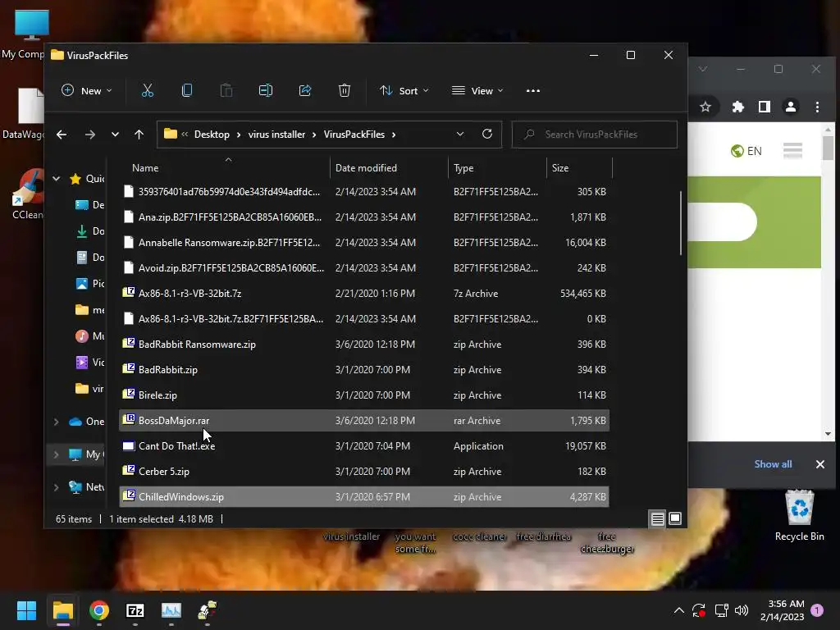
Task: Show hidden tray icons chevron
Action: (x=678, y=610)
